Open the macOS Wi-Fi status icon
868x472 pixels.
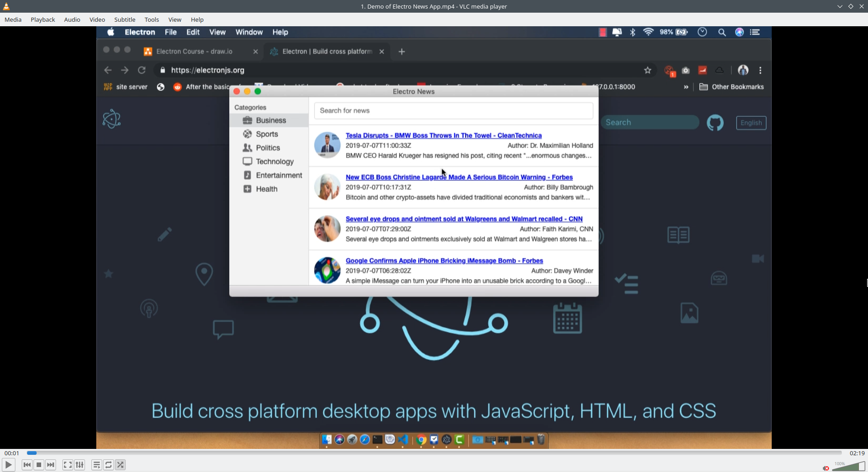pos(648,32)
